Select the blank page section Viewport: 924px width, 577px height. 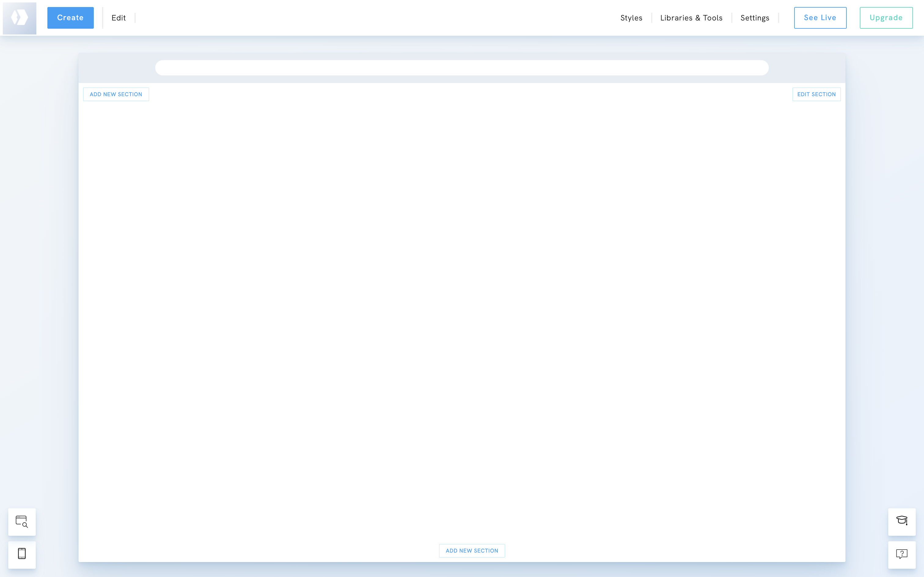point(462,305)
